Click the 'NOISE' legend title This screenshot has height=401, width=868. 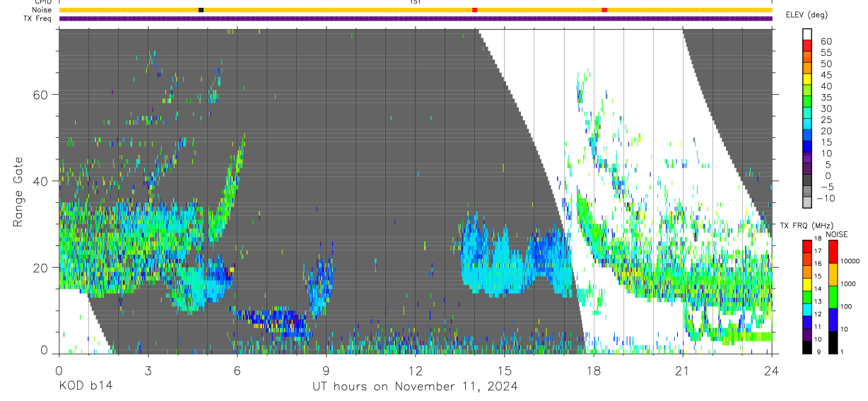click(x=837, y=234)
